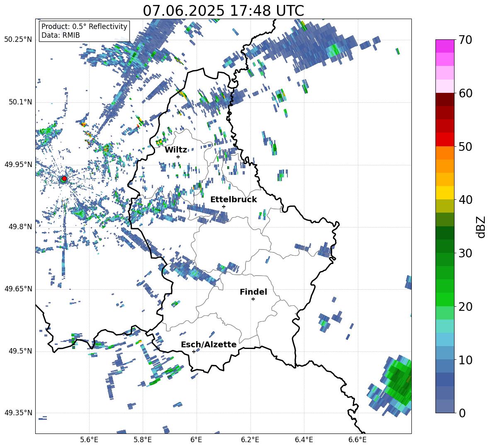Image resolution: width=491 pixels, height=448 pixels.
Task: Select the Esch/Alzette city label
Action: (209, 344)
